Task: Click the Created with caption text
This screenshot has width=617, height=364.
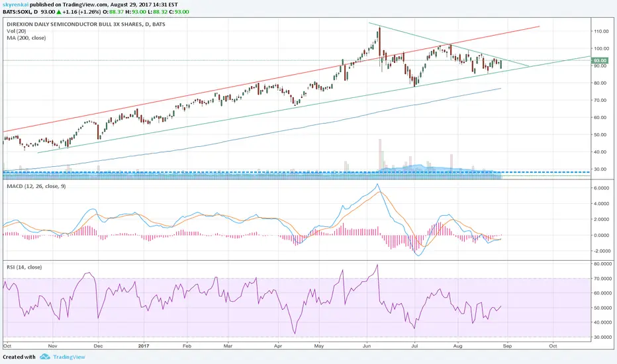Action: coord(19,357)
